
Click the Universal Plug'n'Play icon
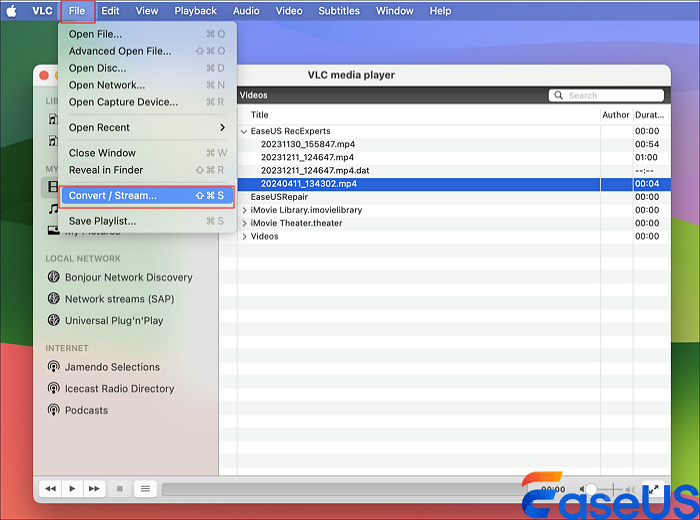tap(54, 320)
